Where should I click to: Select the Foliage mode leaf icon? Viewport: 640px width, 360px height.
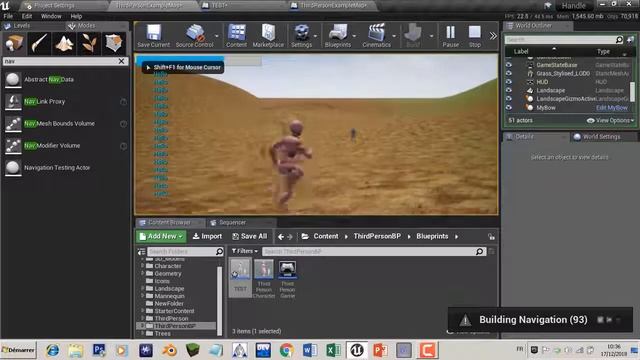(x=89, y=43)
